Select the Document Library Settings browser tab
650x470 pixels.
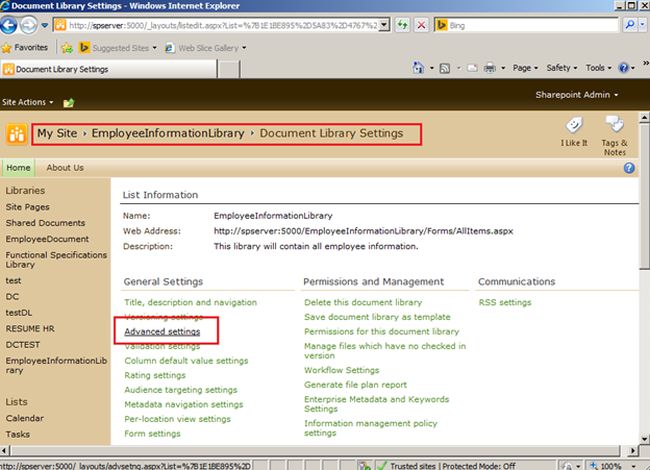pos(109,69)
